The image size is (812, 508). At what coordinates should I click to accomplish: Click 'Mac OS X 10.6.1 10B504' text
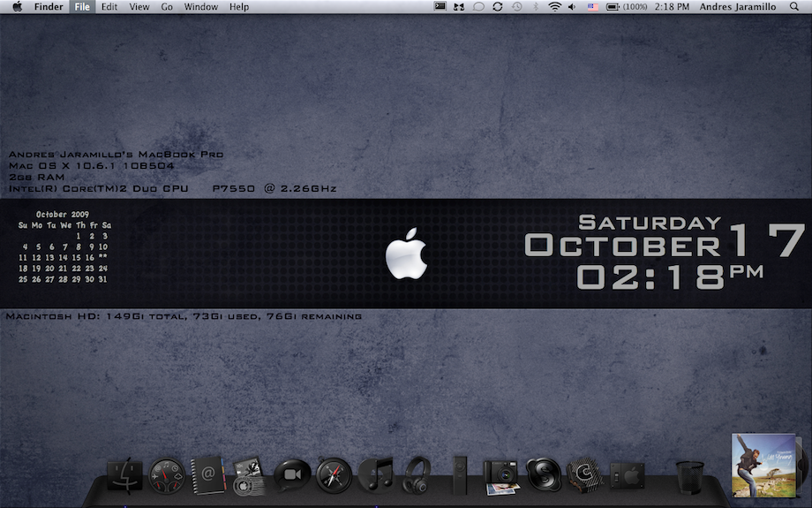tap(91, 166)
